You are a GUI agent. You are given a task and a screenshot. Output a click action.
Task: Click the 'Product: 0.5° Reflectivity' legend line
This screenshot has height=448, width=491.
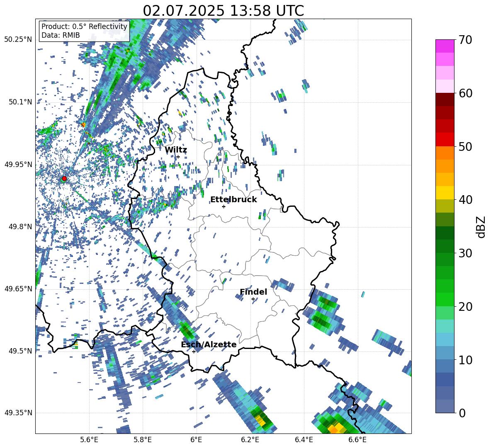tap(84, 26)
